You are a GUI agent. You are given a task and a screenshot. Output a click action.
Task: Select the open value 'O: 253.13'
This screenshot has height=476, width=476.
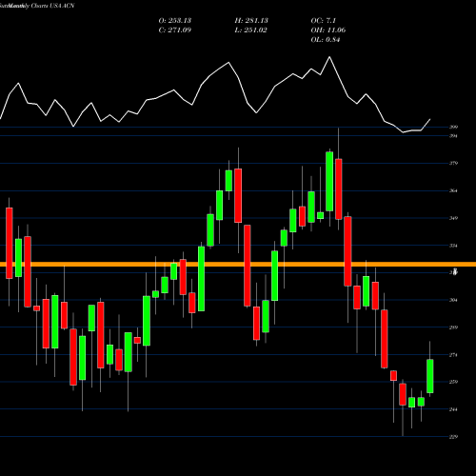pos(175,21)
